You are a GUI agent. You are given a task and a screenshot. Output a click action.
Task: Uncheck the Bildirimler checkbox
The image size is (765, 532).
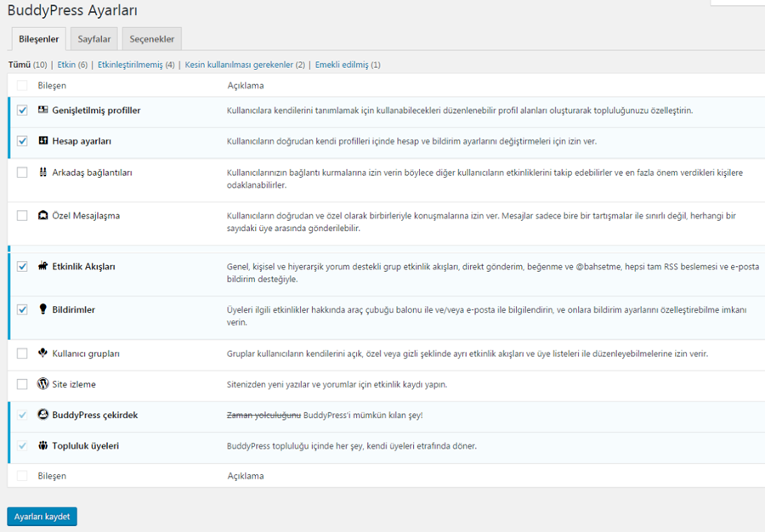click(x=22, y=309)
